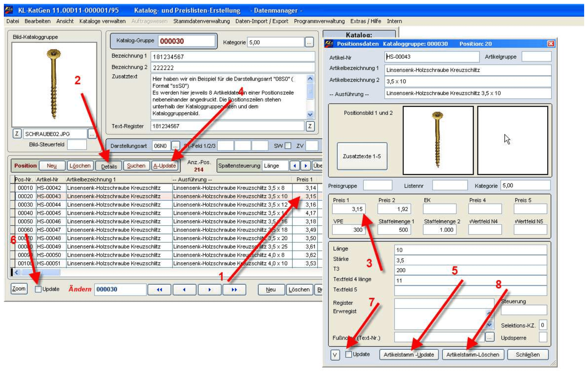Open file browse button next to SCHRAUBE02.JPG
Viewport: 588px width, 380px height.
(x=92, y=134)
